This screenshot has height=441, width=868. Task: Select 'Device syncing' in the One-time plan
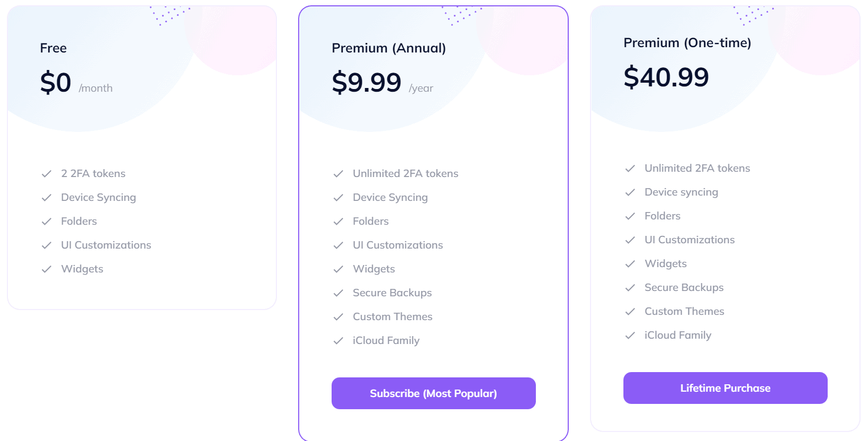(681, 192)
